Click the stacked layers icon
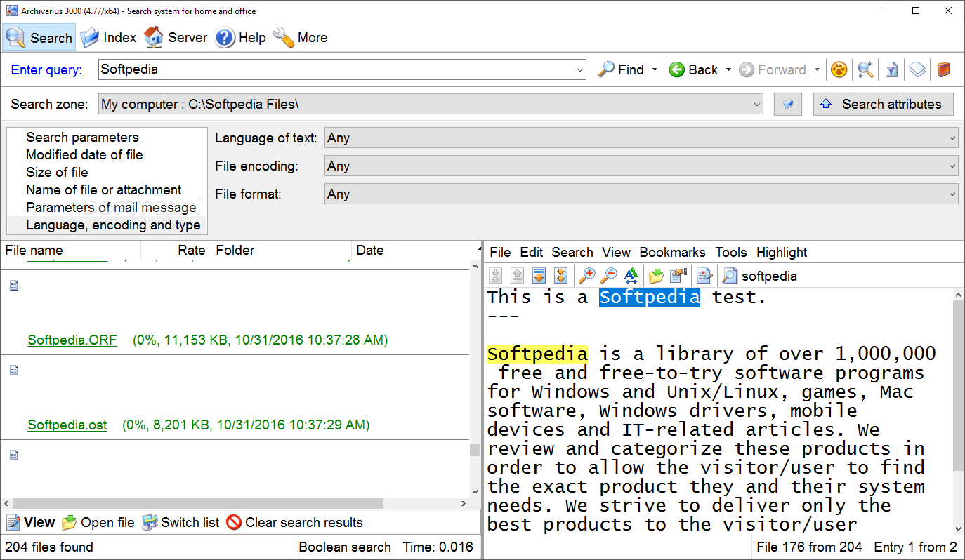Screen dimensions: 965x560 (917, 69)
